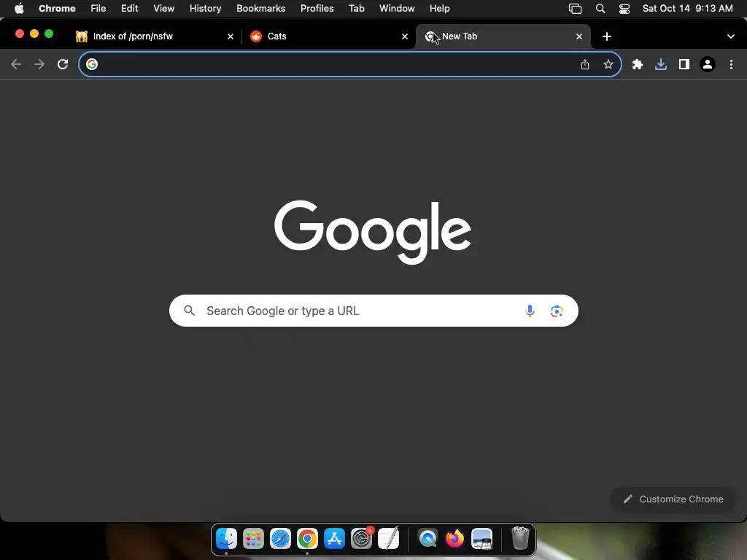The image size is (747, 560).
Task: Open Finder from the Dock
Action: (x=226, y=539)
